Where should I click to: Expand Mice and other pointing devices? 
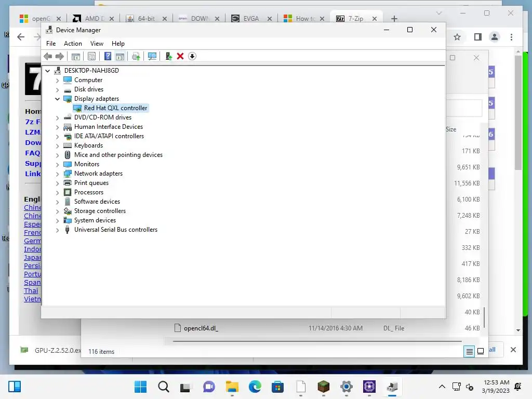(x=57, y=155)
